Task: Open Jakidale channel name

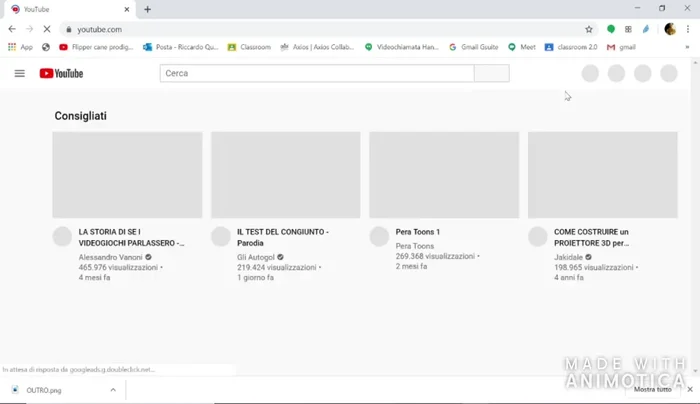Action: (x=568, y=257)
